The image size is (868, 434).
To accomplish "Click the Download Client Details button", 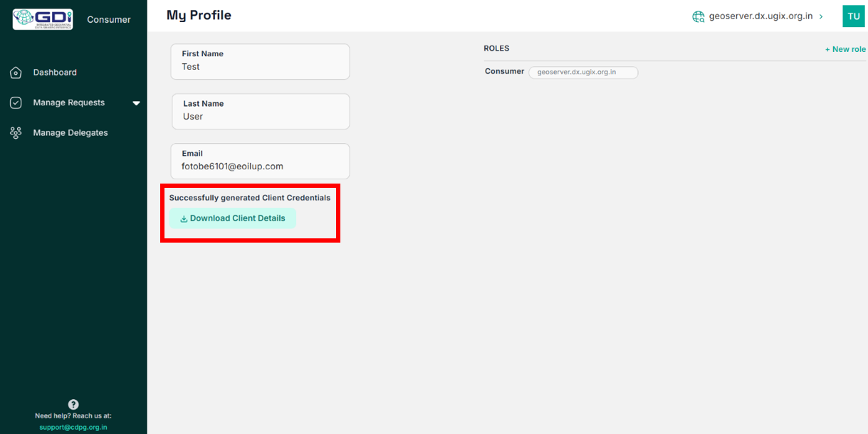I will pyautogui.click(x=233, y=218).
